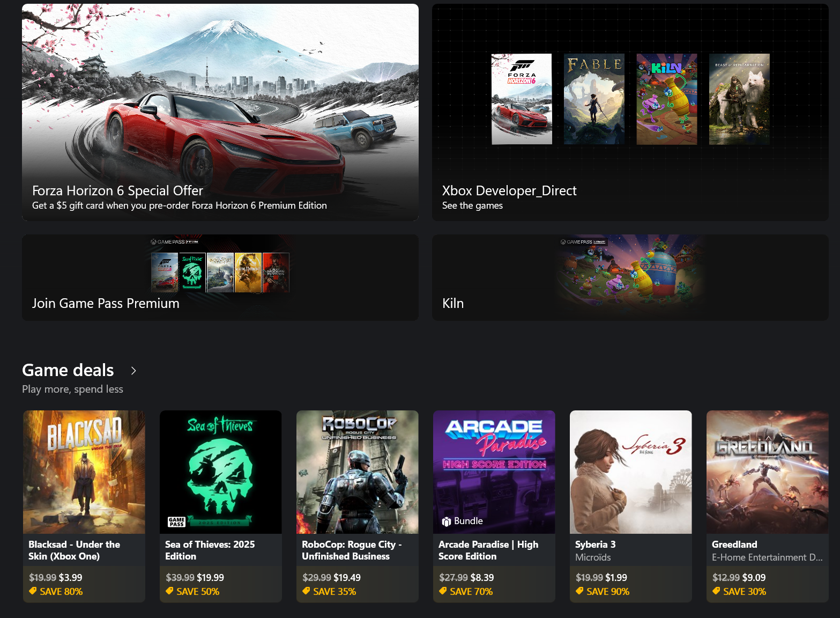840x618 pixels.
Task: Click the $19.99 Sea of Thieves sale price
Action: pos(210,578)
